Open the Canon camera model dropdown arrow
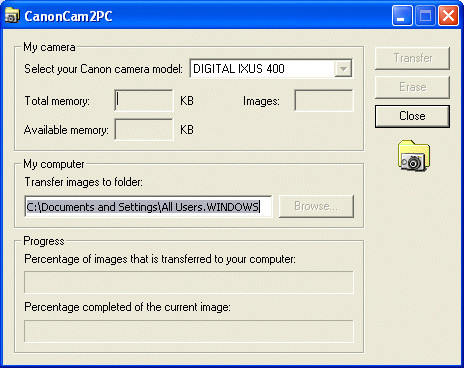The height and width of the screenshot is (369, 465). click(x=343, y=69)
